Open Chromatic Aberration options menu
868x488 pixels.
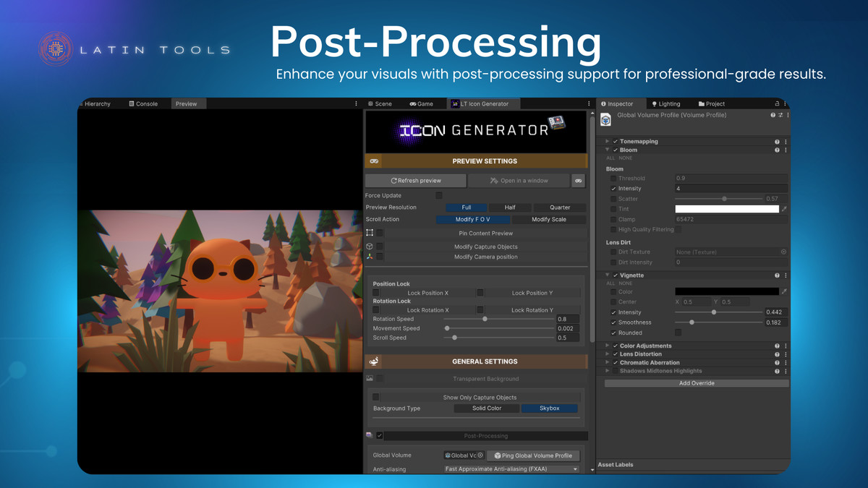click(786, 363)
